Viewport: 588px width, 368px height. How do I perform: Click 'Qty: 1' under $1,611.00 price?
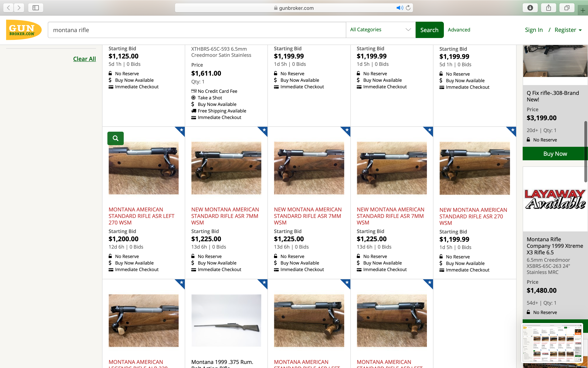click(x=198, y=82)
